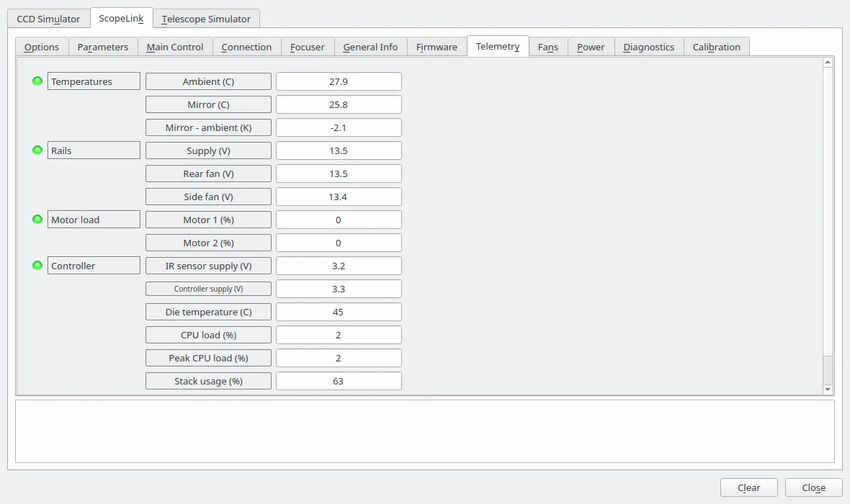Click the Controller group label

94,266
